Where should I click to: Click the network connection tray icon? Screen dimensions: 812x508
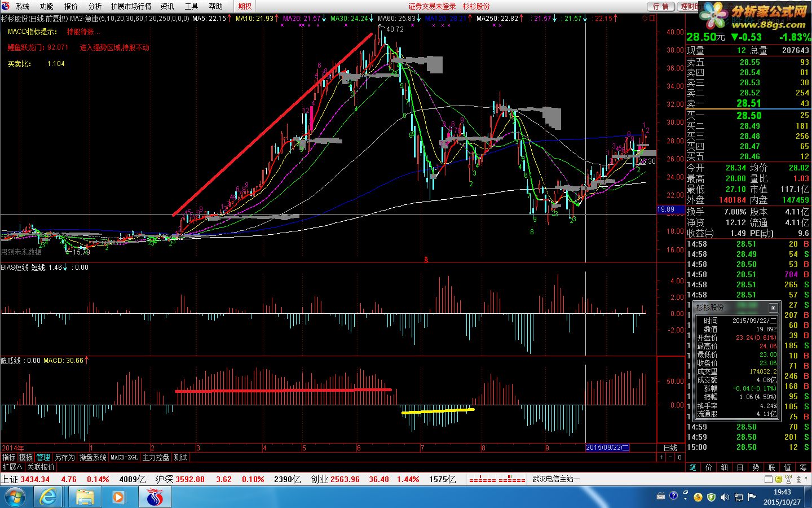click(738, 497)
